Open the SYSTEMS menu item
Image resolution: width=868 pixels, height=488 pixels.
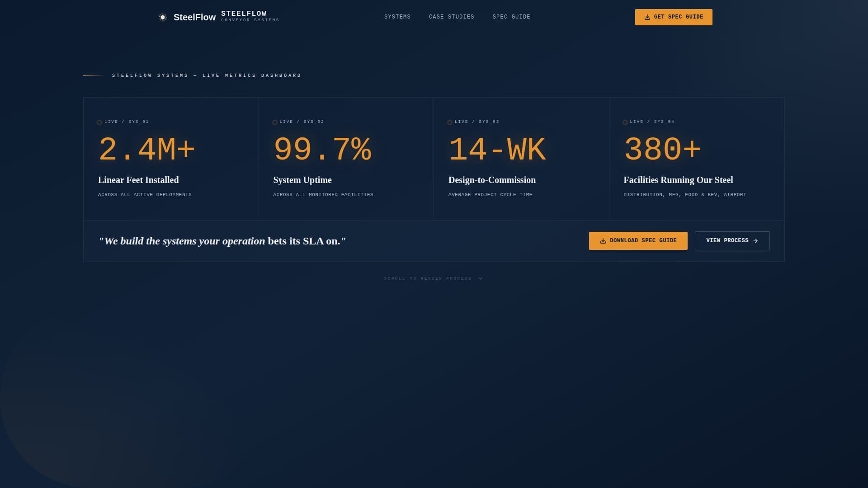(397, 17)
